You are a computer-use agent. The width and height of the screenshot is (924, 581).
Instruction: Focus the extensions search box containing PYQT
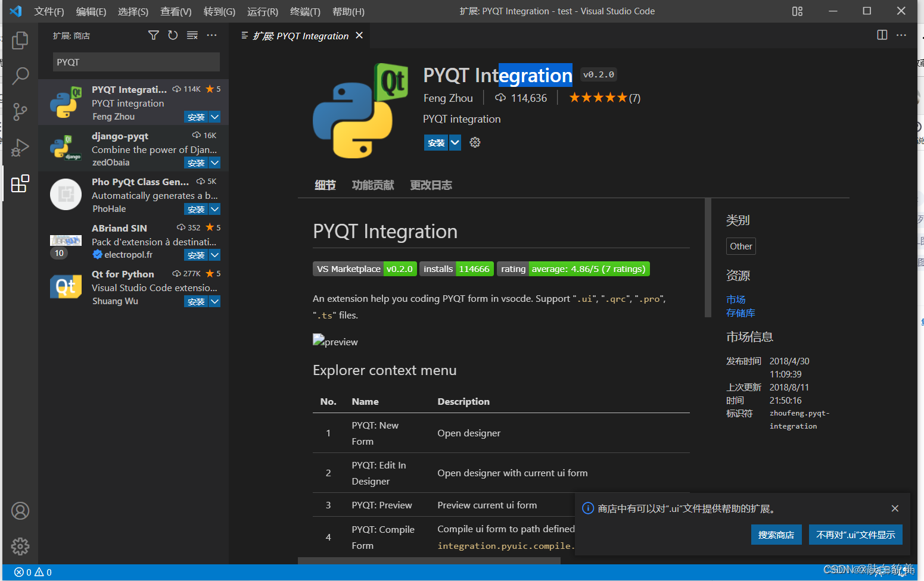point(136,62)
